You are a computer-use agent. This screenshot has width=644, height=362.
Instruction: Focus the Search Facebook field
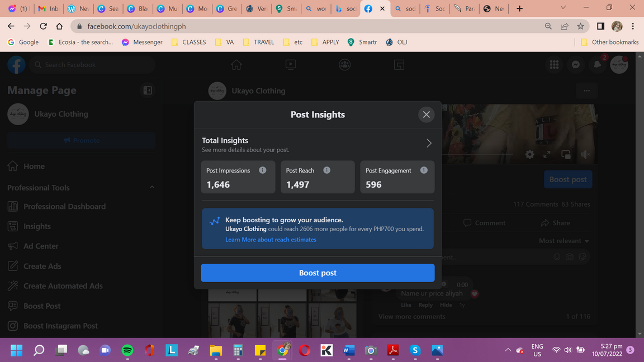(92, 65)
